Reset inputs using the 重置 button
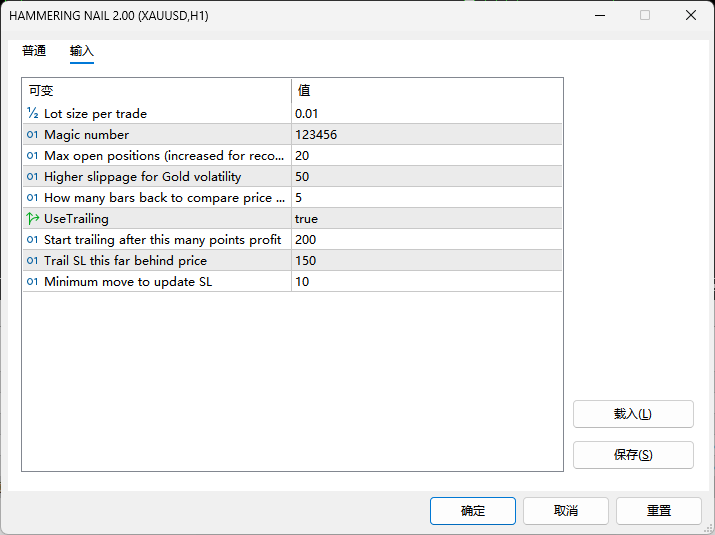This screenshot has width=715, height=535. (659, 511)
